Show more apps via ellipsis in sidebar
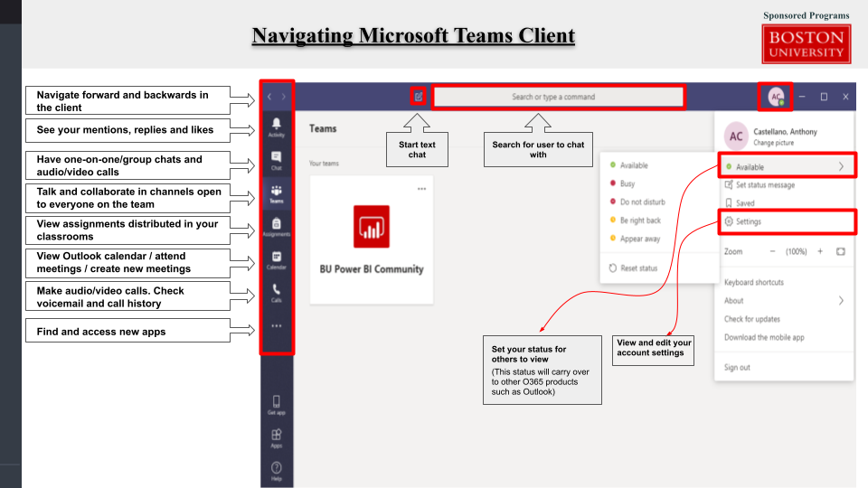Screen dimensions: 868x488 277,326
